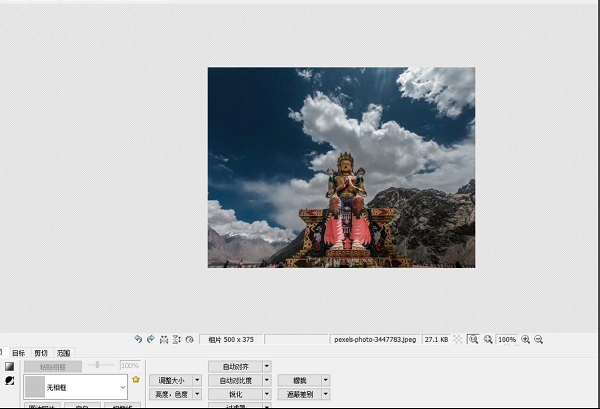Click the 自动对比度 button

[236, 380]
